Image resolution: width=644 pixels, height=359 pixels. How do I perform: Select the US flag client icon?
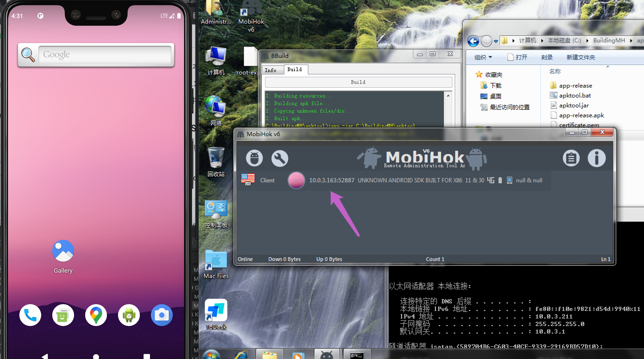coord(247,179)
